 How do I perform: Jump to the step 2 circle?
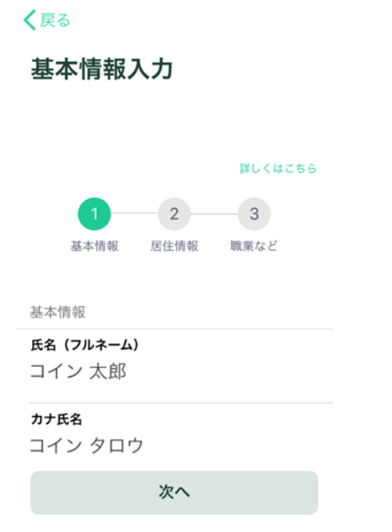pyautogui.click(x=174, y=213)
